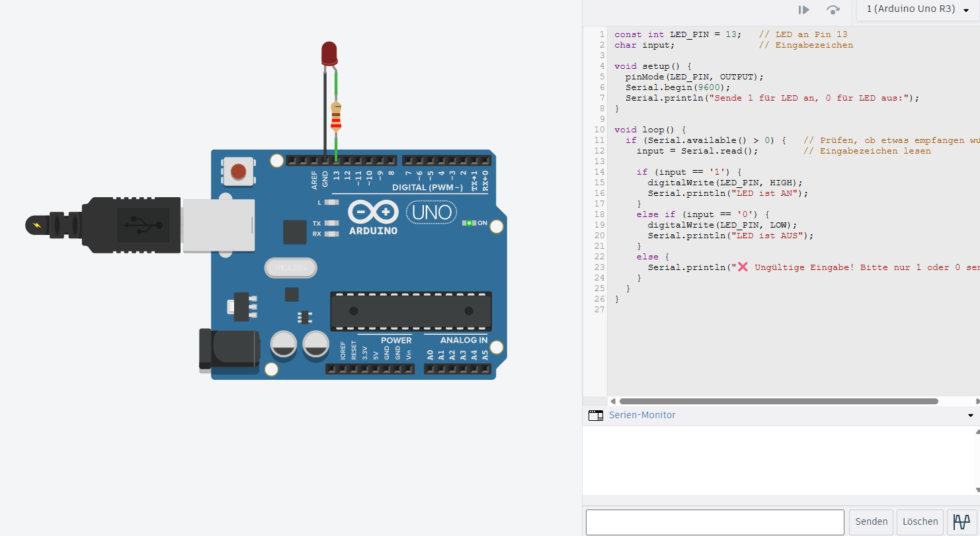Click the ATmega microcontroller chip
This screenshot has width=980, height=536.
pyautogui.click(x=411, y=311)
